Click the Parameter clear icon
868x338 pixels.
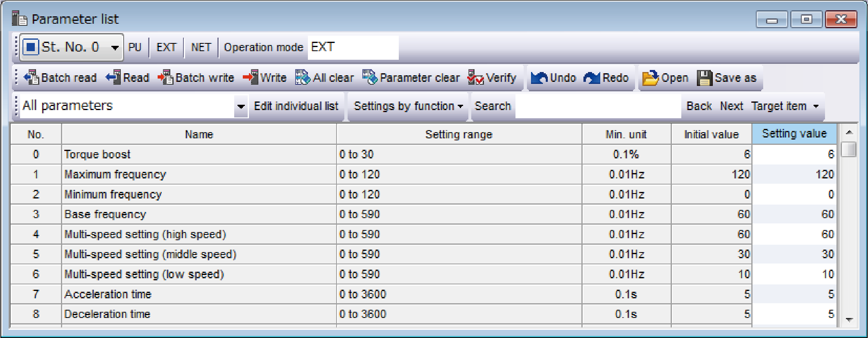tap(370, 77)
